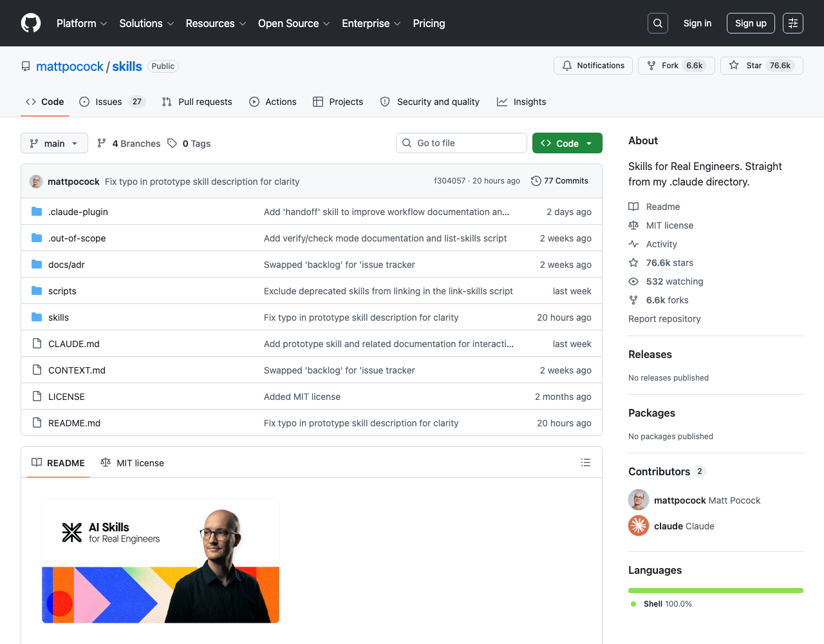824x644 pixels.
Task: Expand the Solutions menu
Action: pos(147,23)
